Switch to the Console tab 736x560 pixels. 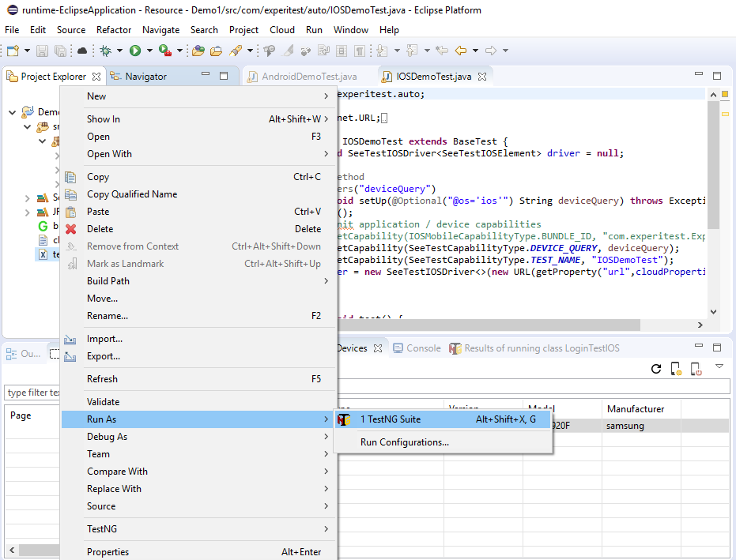click(x=422, y=348)
